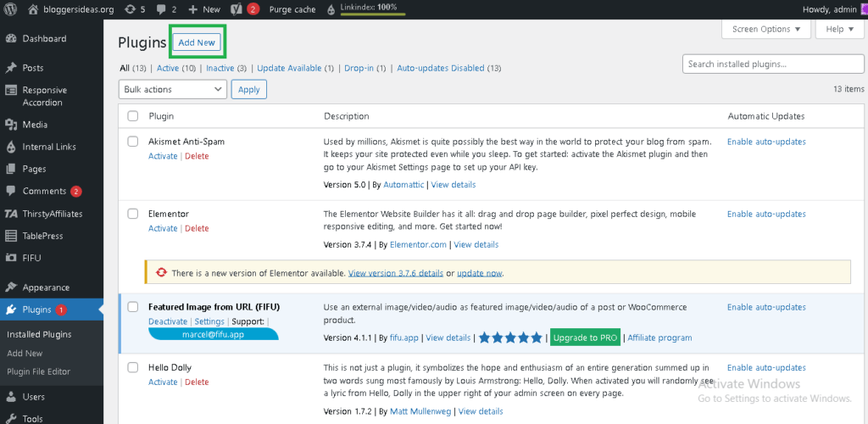The image size is (868, 424).
Task: Click the Tools wrench icon
Action: (10, 419)
